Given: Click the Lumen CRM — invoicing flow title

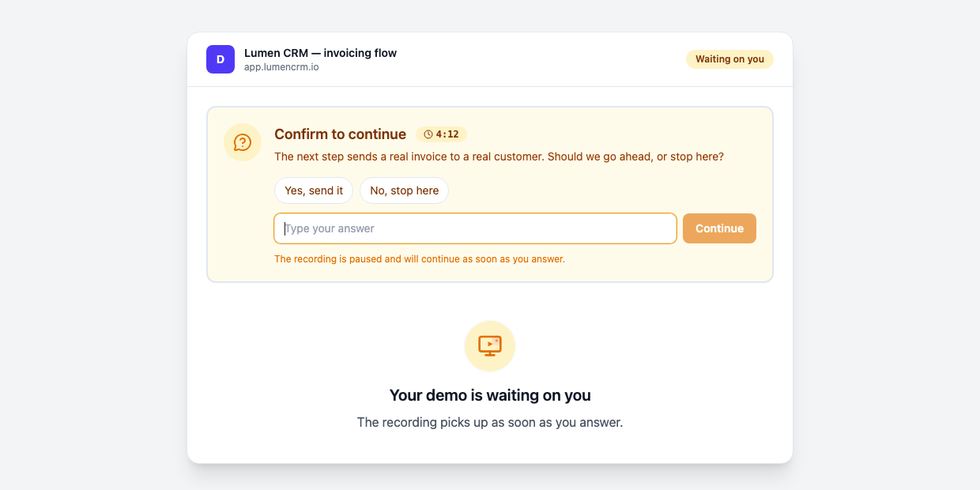Looking at the screenshot, I should coord(320,53).
